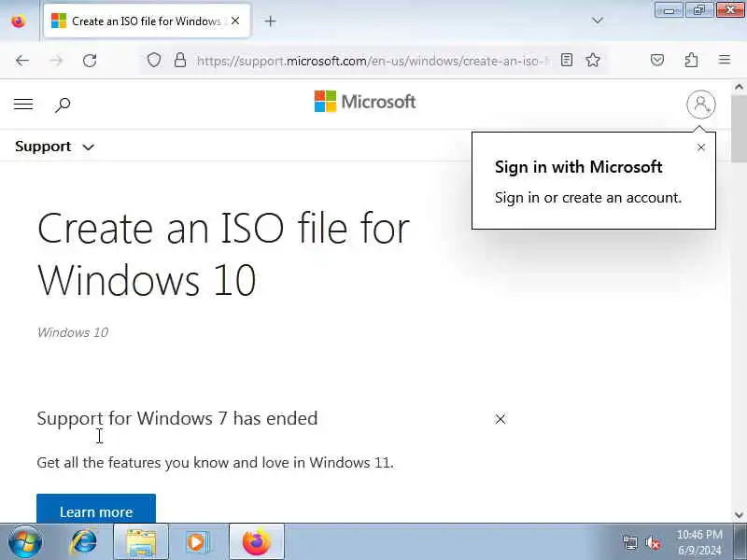Click 'Sign in with Microsoft' heading

pos(578,167)
